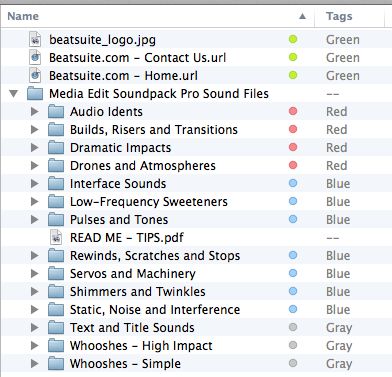Click the Blue tag text for Servos and Machinery
392x377 pixels.
[338, 274]
